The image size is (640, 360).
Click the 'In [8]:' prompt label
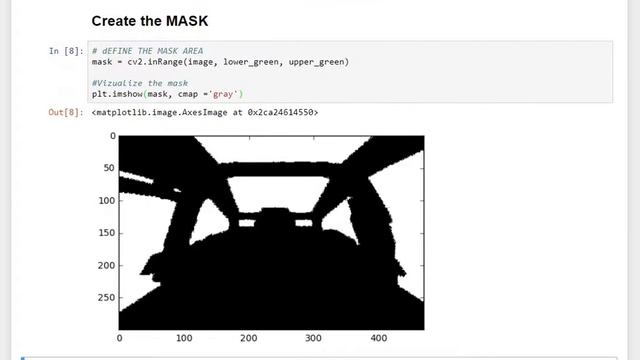click(66, 51)
